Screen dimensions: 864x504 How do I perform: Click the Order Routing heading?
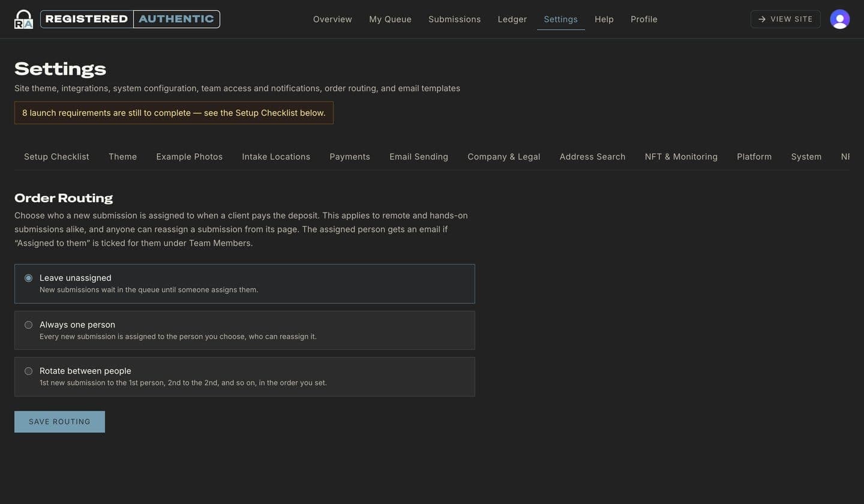click(x=64, y=198)
